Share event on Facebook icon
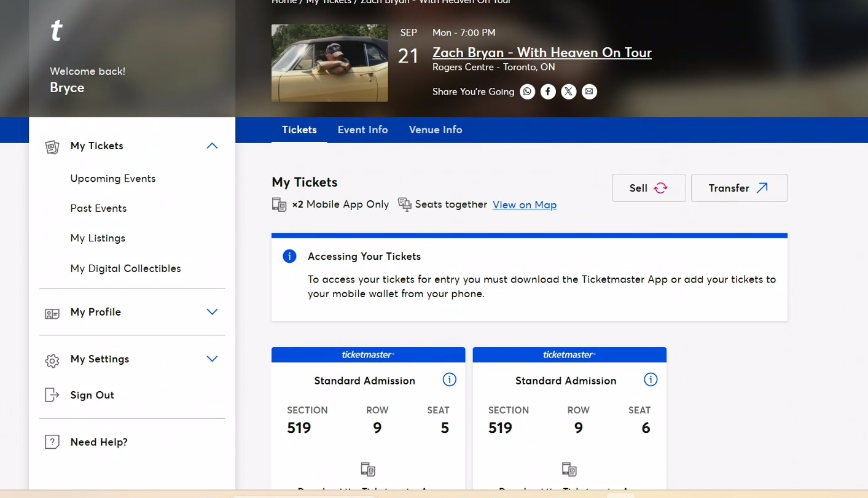Screen dimensions: 868x498 [548, 91]
